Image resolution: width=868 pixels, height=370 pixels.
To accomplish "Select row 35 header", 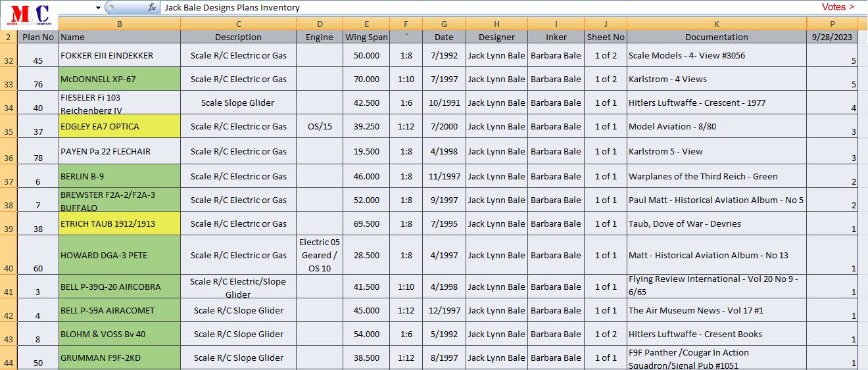I will pyautogui.click(x=9, y=126).
